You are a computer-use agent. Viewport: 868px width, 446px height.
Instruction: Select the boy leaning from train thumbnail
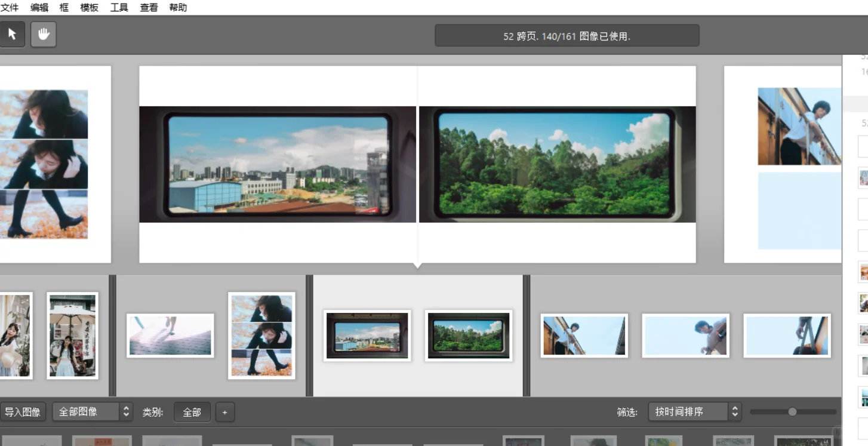click(584, 336)
